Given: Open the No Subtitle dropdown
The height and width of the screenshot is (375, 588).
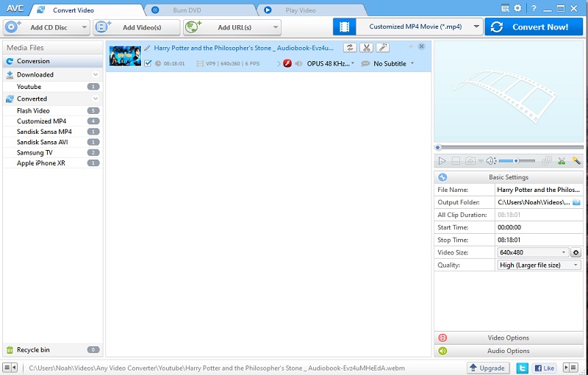Looking at the screenshot, I should tap(393, 64).
